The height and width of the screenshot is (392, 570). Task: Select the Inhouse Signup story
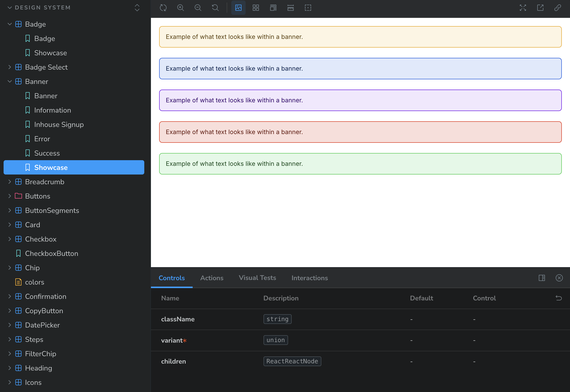(x=59, y=125)
